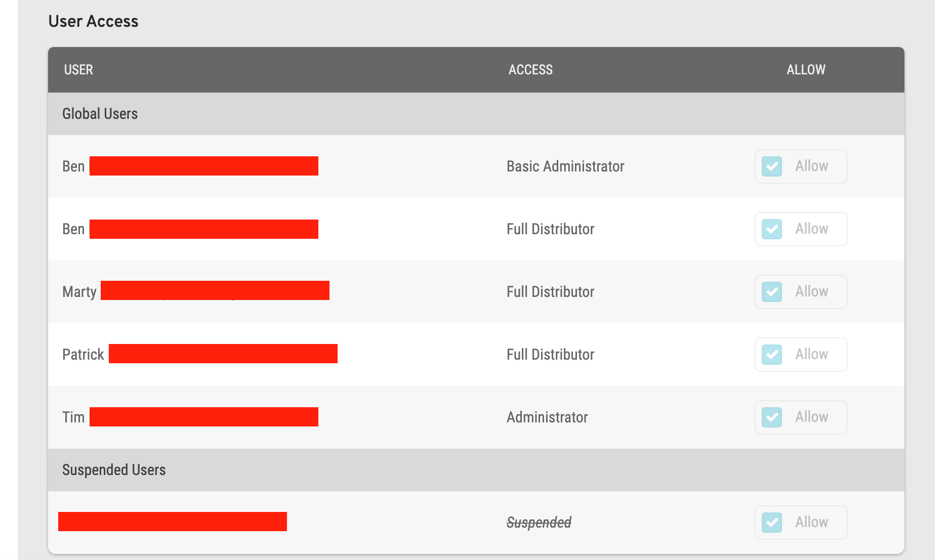Viewport: 950px width, 560px height.
Task: Select Ben's name in Basic Administrator row
Action: [x=73, y=166]
